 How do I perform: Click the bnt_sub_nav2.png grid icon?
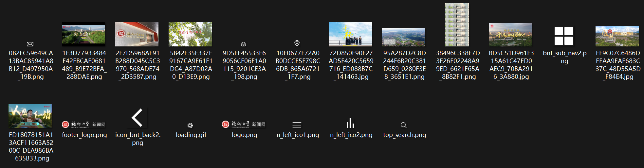[x=564, y=36]
